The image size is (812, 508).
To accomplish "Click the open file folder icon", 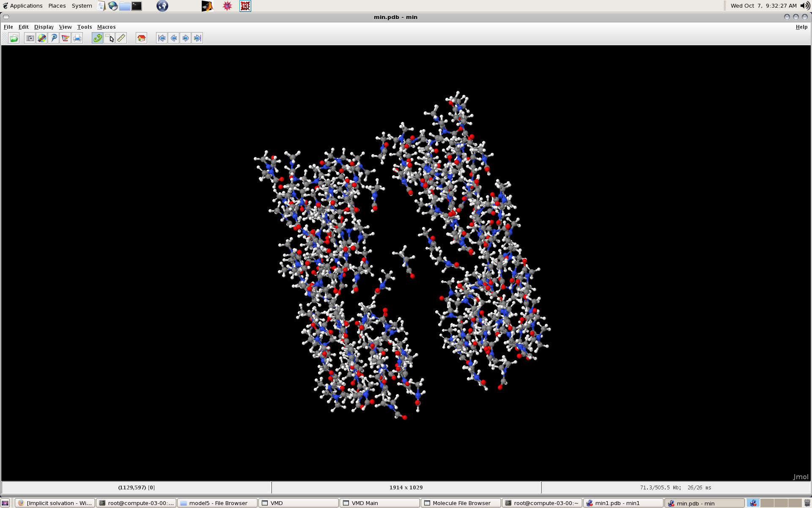I will (14, 38).
